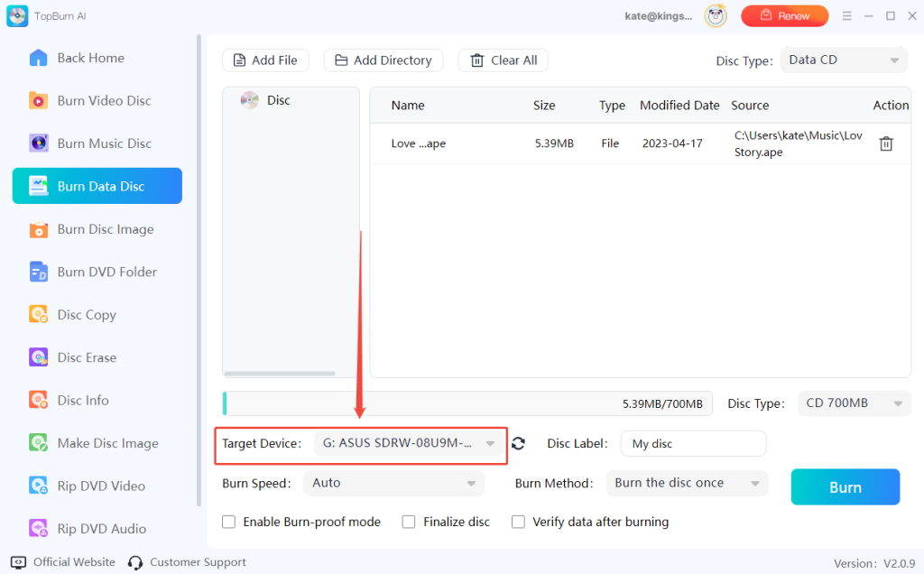Tick the Finalize disc checkbox
Image resolution: width=924 pixels, height=574 pixels.
point(409,522)
